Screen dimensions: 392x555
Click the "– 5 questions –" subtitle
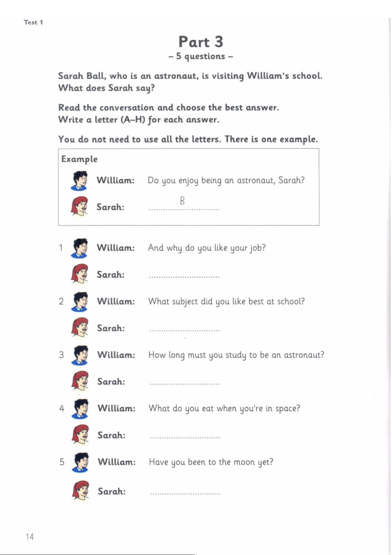201,56
